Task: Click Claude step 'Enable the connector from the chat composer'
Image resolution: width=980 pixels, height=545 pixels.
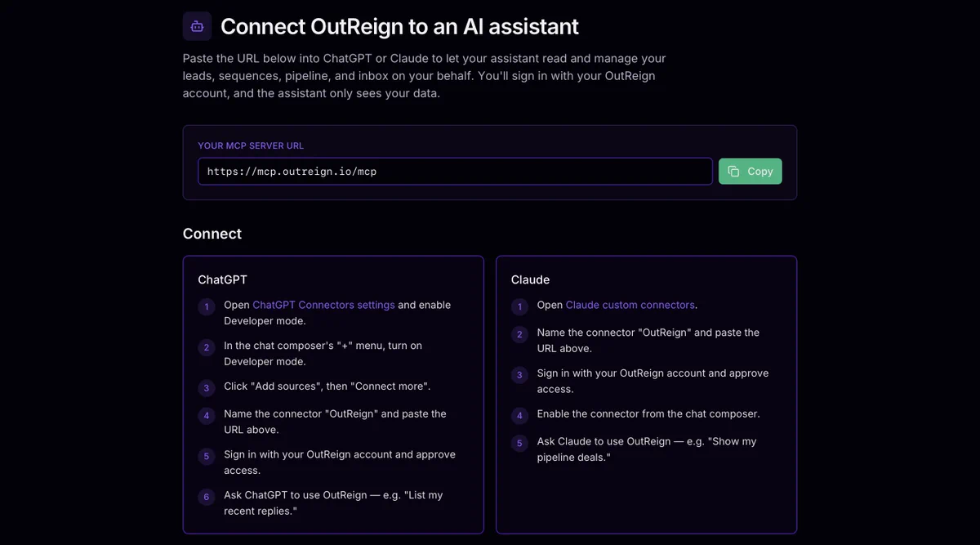Action: tap(648, 414)
